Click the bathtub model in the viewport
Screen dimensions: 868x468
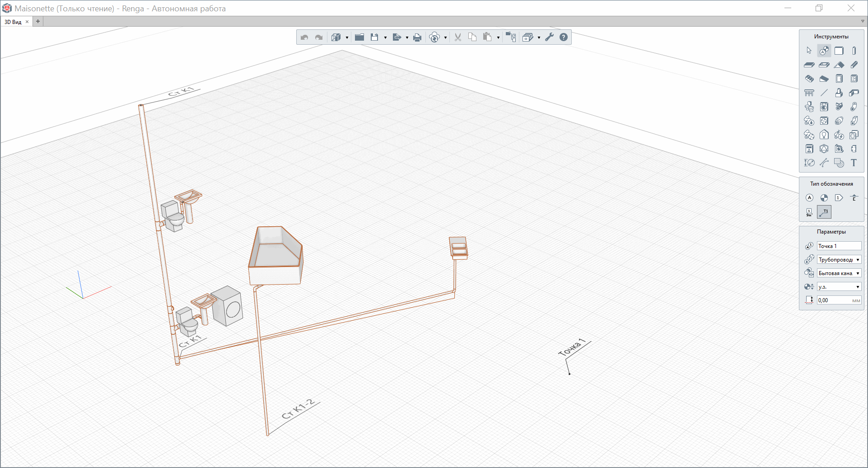click(275, 256)
